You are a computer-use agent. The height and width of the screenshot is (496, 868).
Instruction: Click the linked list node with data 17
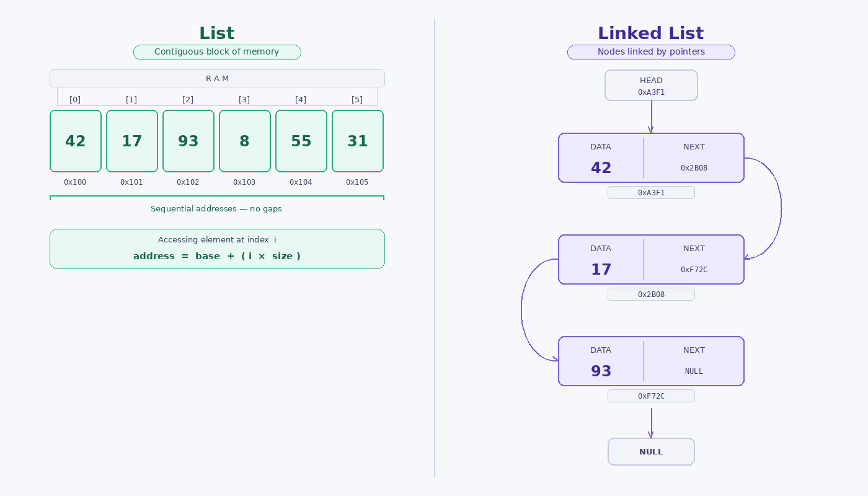(651, 260)
